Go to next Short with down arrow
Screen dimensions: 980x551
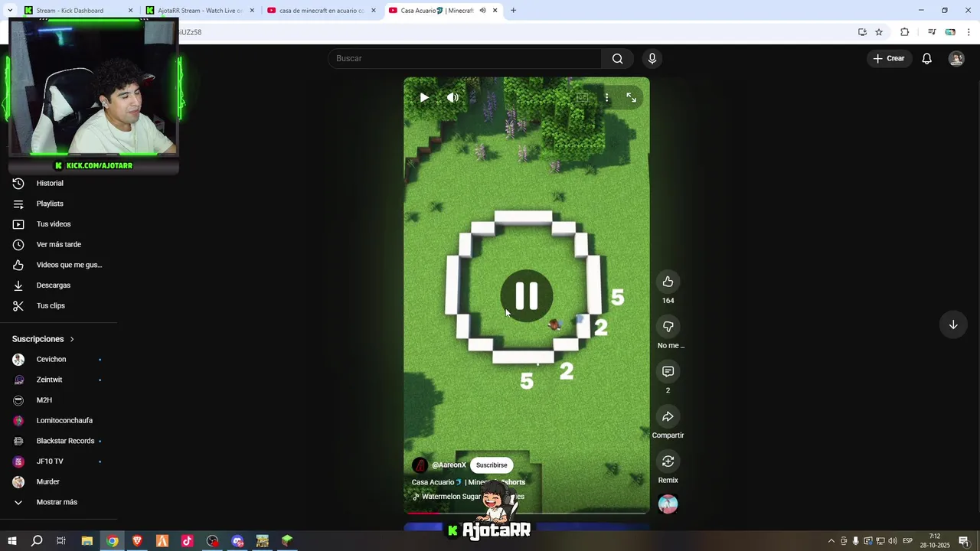953,324
